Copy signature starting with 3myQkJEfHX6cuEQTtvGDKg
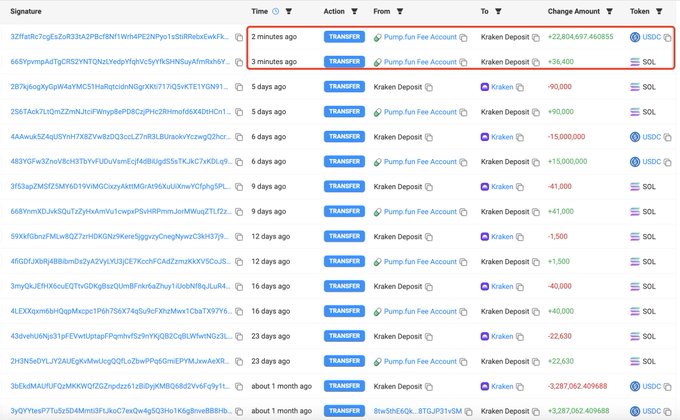 tap(239, 287)
